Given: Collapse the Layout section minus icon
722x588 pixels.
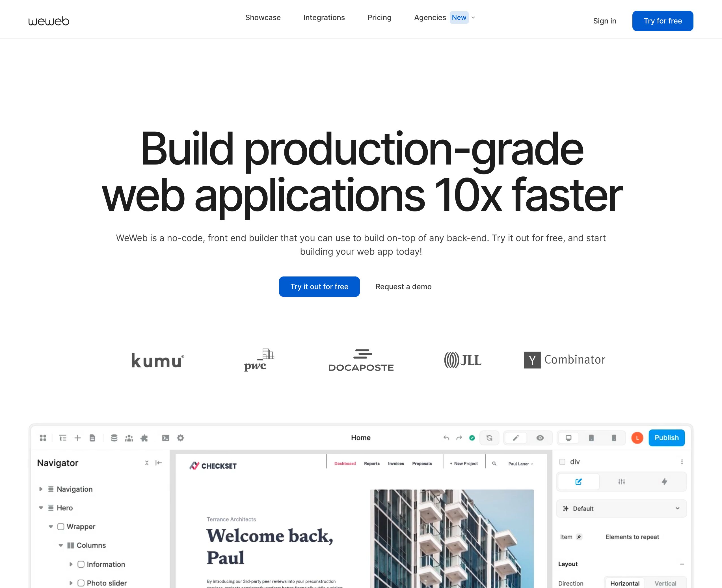Looking at the screenshot, I should [x=682, y=564].
